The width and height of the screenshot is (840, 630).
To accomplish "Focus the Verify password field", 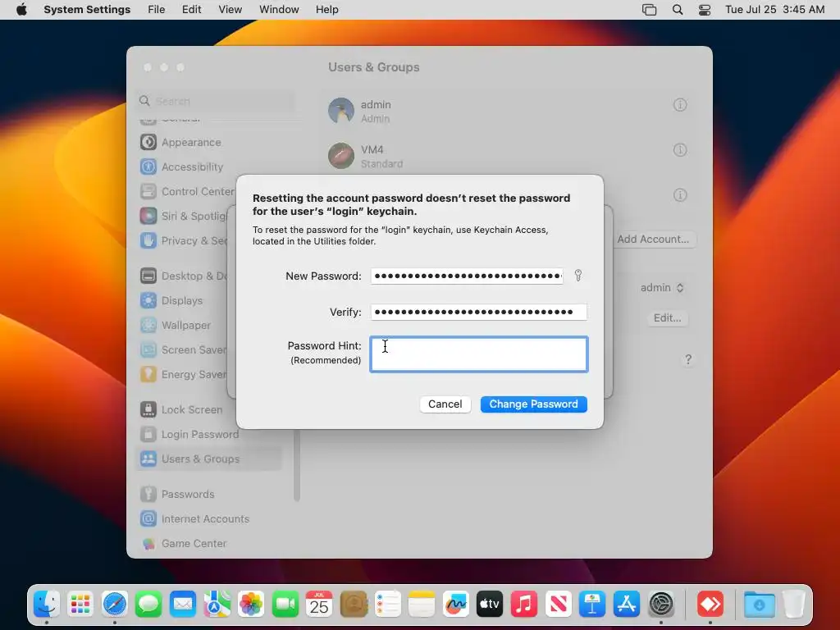I will 478,312.
